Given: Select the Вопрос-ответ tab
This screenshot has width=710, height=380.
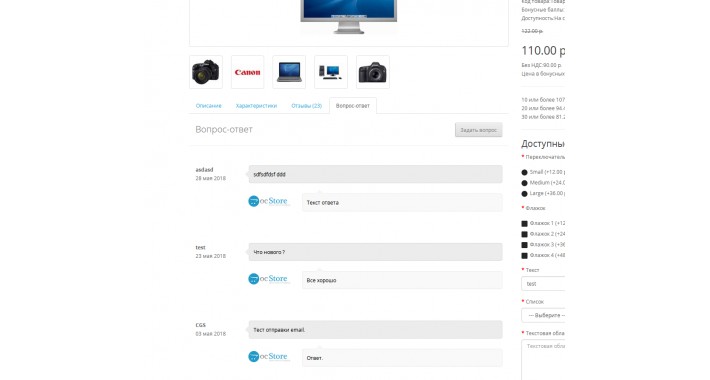Looking at the screenshot, I should (353, 106).
